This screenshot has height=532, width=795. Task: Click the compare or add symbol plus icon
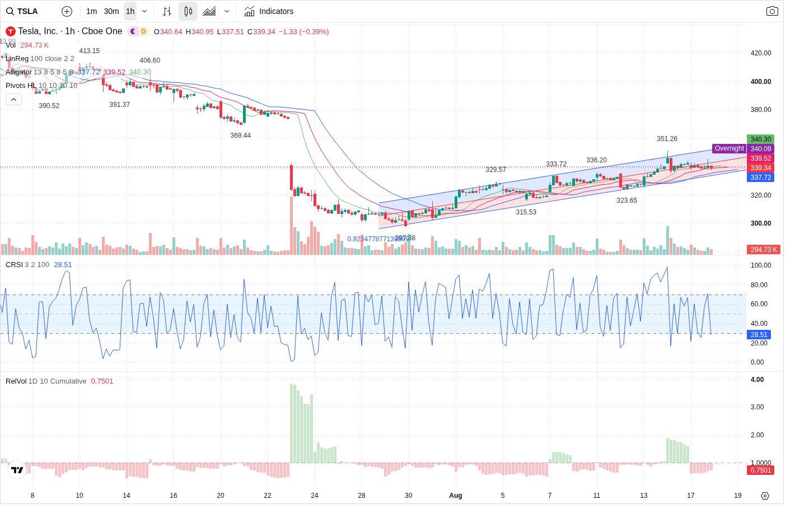[67, 11]
